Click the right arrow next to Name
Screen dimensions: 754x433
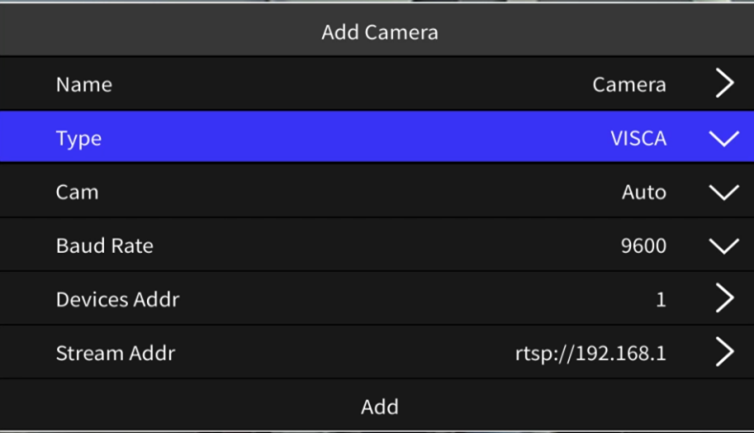(724, 85)
